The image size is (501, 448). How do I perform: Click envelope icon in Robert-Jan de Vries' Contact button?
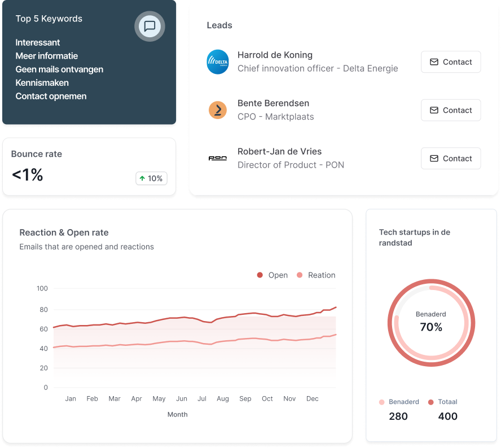(434, 159)
